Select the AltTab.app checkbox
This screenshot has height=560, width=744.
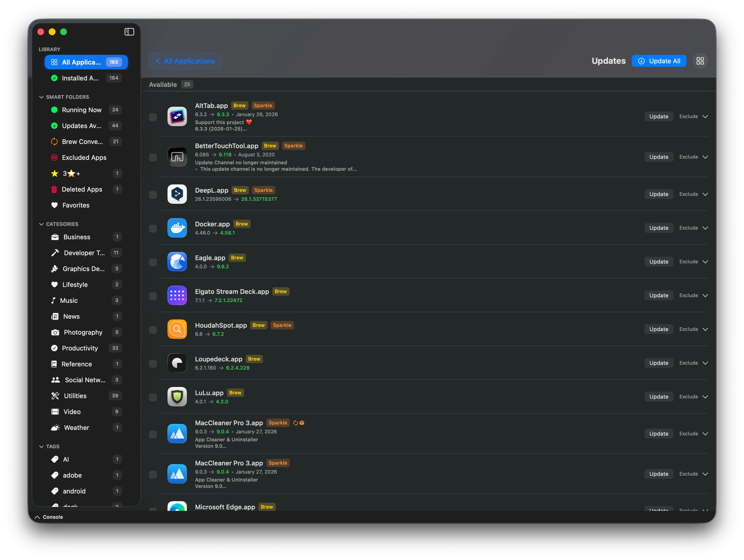click(153, 117)
